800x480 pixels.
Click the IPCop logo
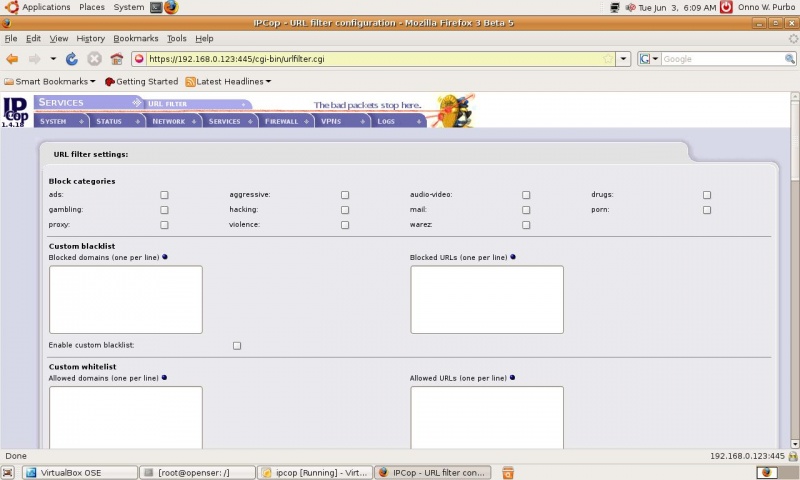click(15, 110)
